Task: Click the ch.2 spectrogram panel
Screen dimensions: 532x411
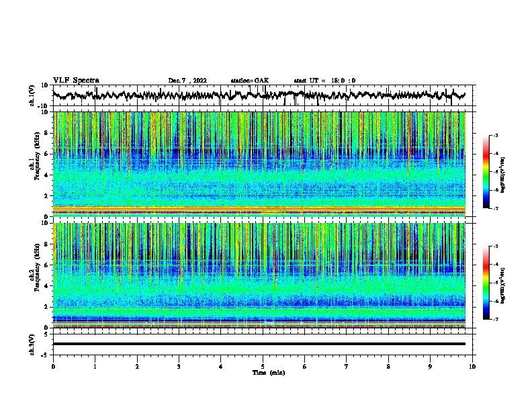Action: pos(259,275)
